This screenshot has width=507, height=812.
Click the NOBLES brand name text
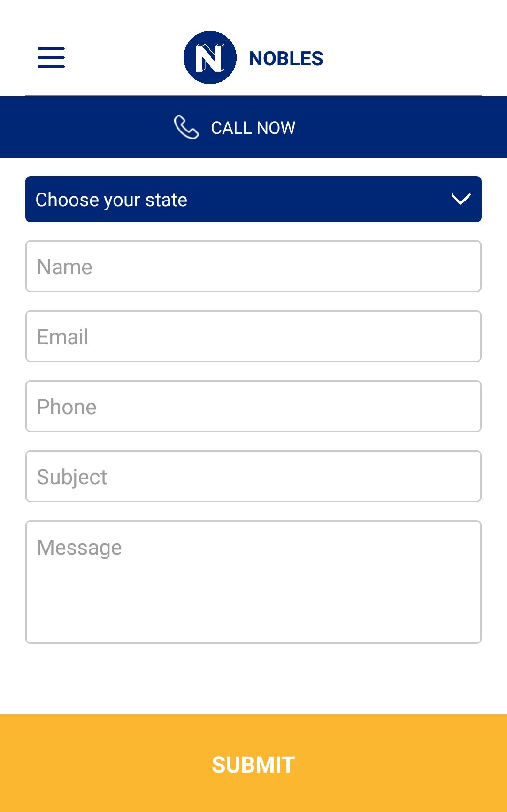pos(286,59)
